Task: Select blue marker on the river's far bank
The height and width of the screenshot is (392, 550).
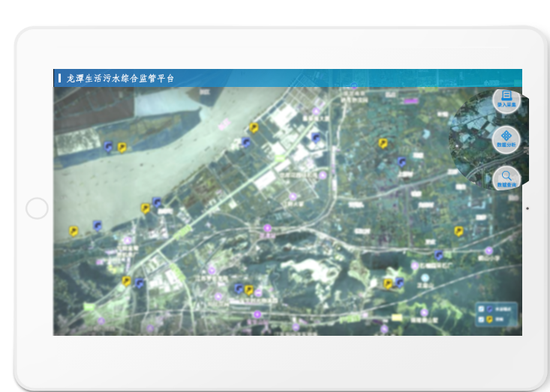Action: (109, 147)
